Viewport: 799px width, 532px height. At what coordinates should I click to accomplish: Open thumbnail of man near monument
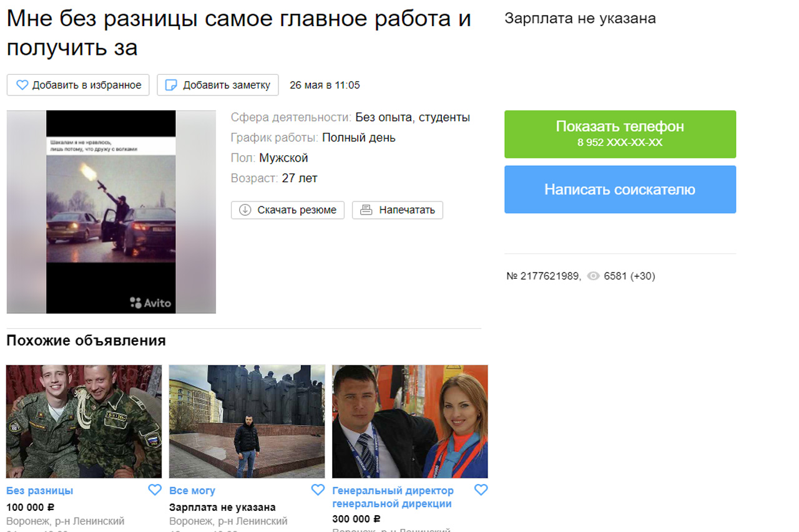(247, 422)
